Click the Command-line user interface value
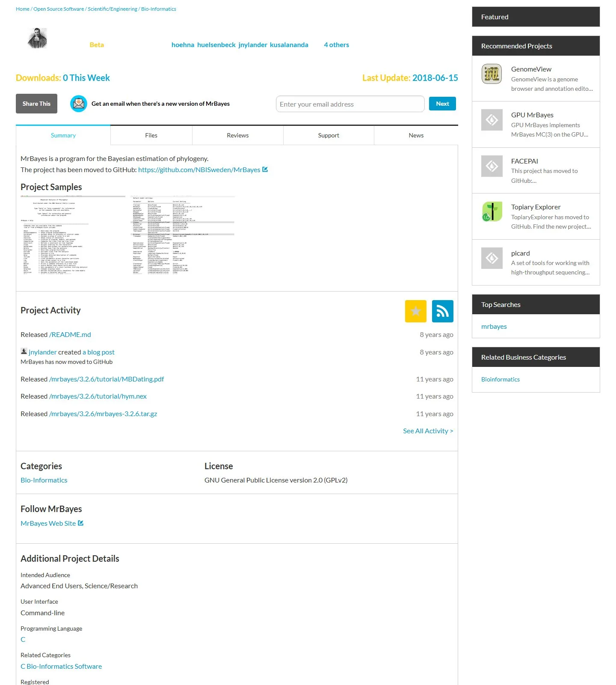Screen dimensions: 616x685 43,613
